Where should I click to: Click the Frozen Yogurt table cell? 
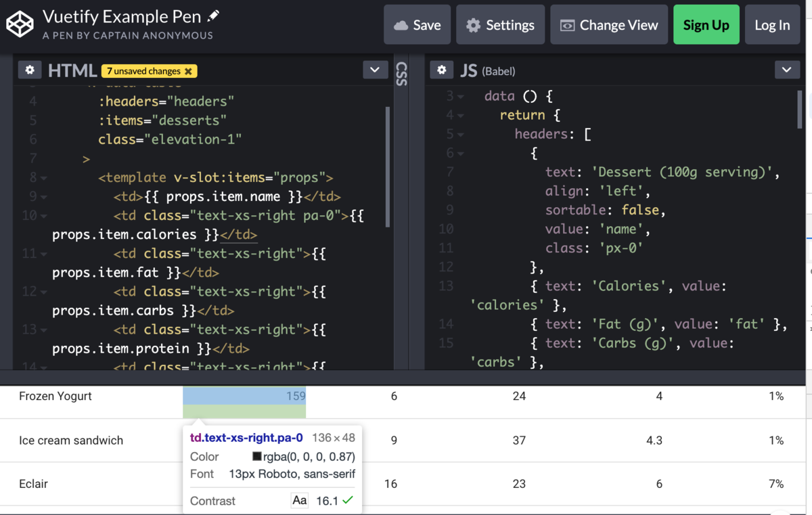55,396
